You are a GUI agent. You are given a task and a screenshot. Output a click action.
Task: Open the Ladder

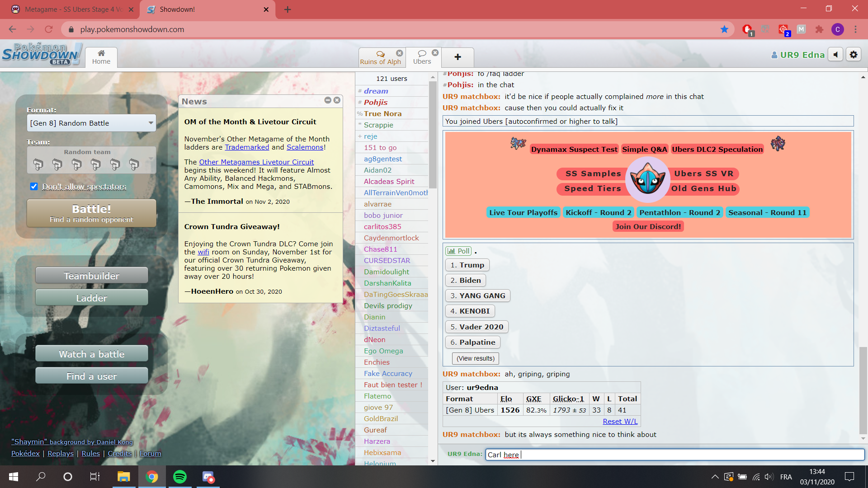click(91, 298)
